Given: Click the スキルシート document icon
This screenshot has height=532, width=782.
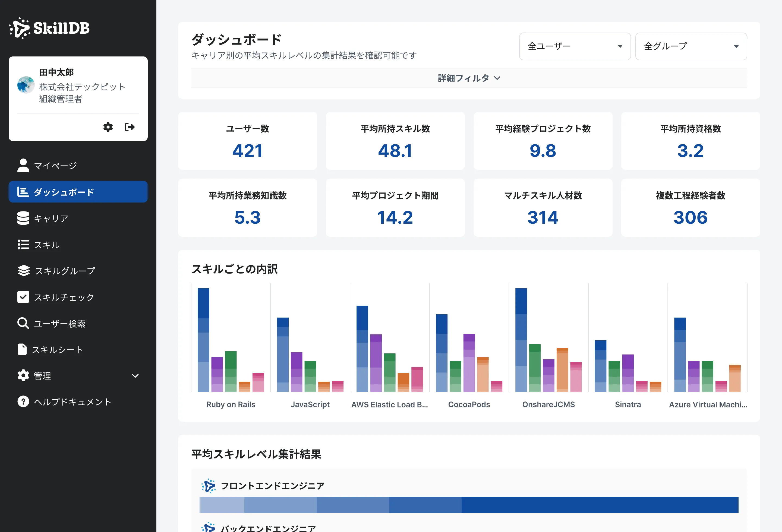Looking at the screenshot, I should pyautogui.click(x=22, y=349).
